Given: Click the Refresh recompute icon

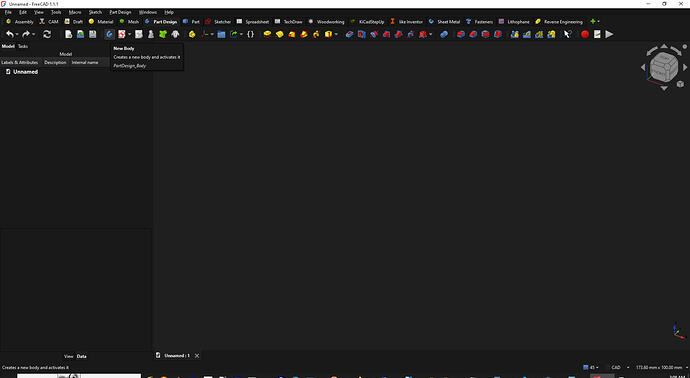Looking at the screenshot, I should pos(47,34).
